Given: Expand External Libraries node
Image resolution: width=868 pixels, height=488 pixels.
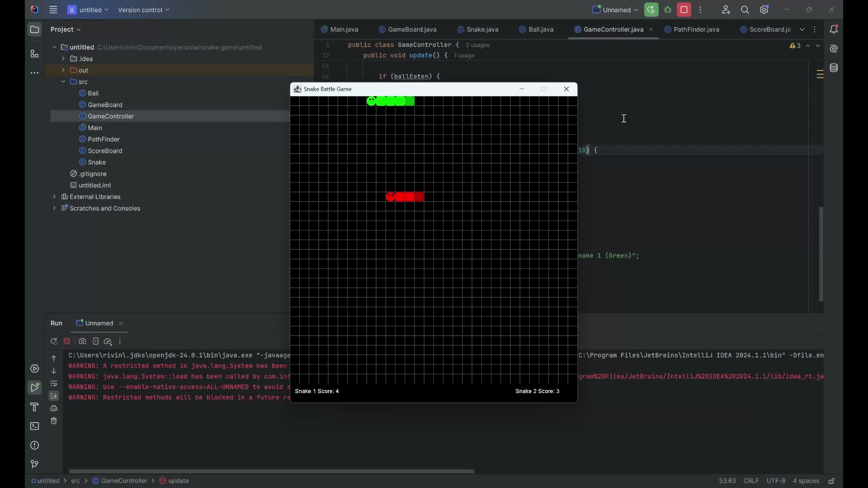Looking at the screenshot, I should tap(54, 197).
